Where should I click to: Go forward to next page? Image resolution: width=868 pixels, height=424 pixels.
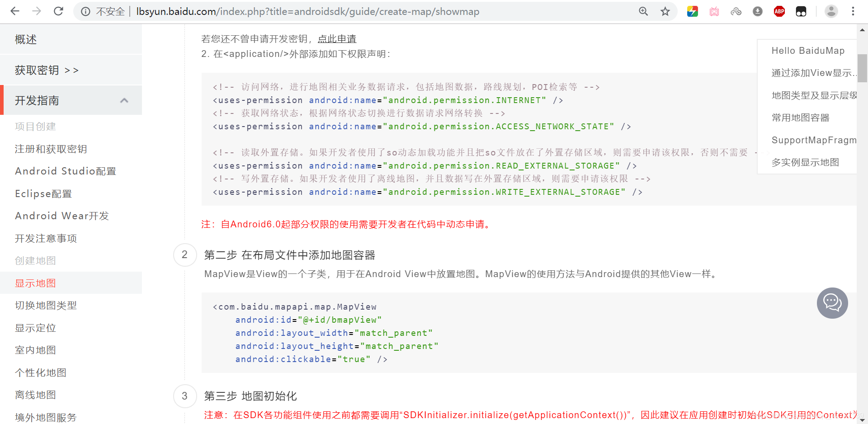(37, 11)
